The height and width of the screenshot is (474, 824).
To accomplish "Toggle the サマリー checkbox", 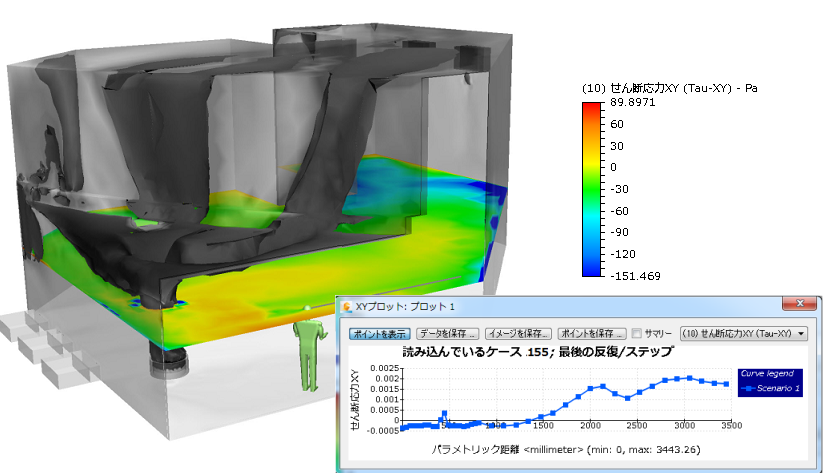I will 637,334.
